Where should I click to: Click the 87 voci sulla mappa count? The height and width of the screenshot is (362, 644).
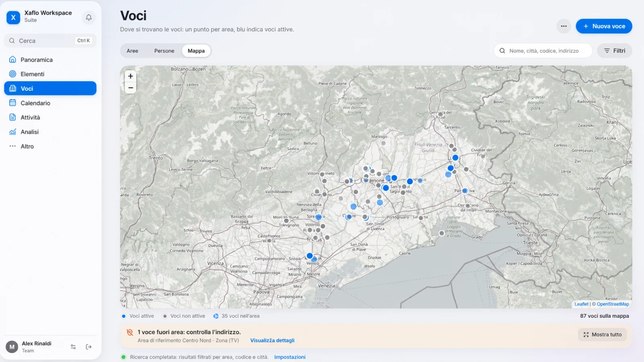click(605, 316)
